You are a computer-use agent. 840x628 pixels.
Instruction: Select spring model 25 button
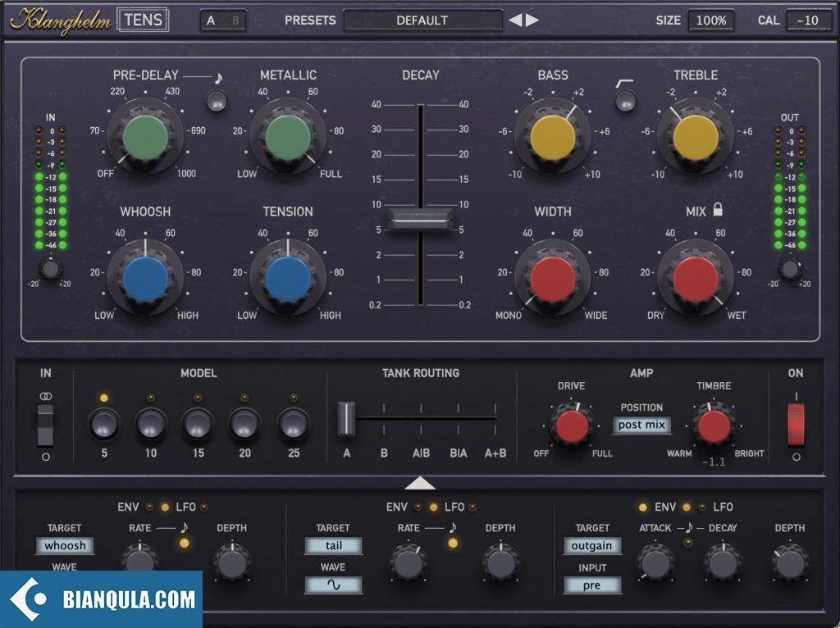(293, 425)
